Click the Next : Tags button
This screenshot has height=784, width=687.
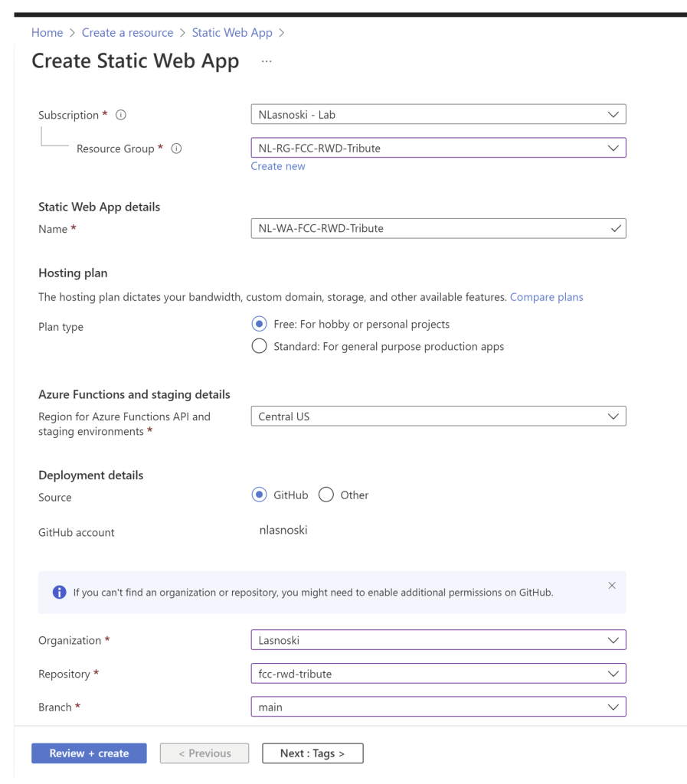(x=312, y=753)
